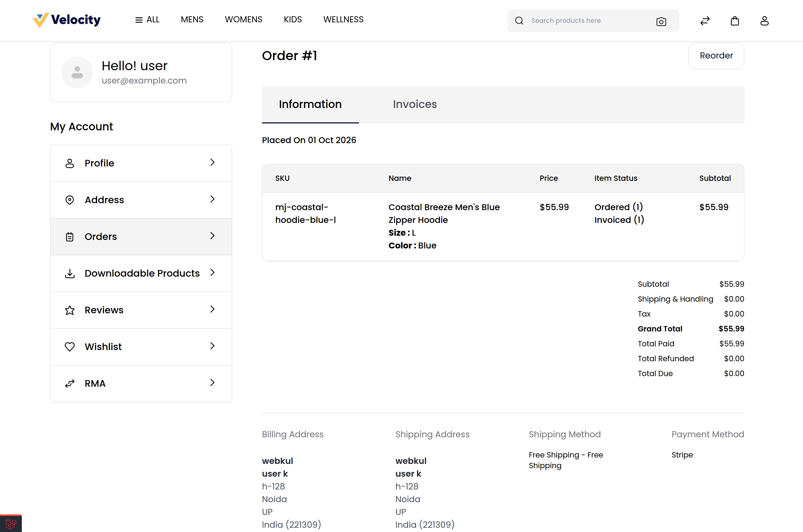
Task: Open the shopping bag cart icon
Action: (x=735, y=21)
